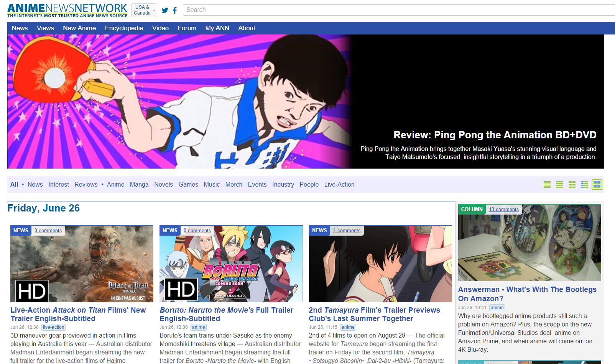
Task: Open comments on the Attack on Titan article
Action: (48, 230)
